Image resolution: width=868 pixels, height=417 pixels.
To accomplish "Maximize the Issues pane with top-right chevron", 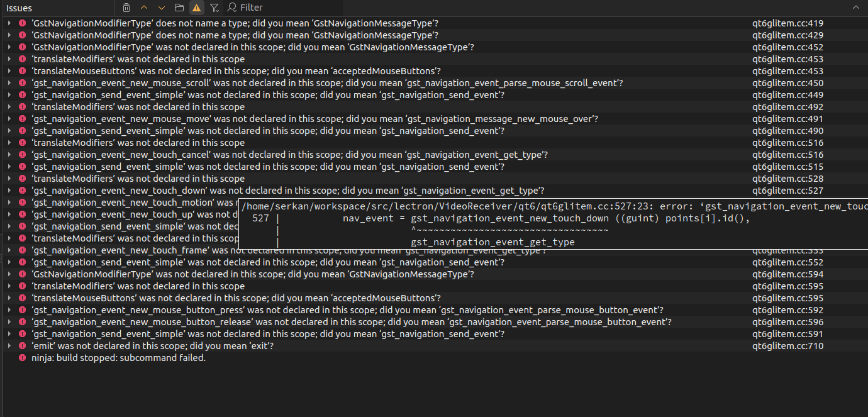I will [855, 8].
